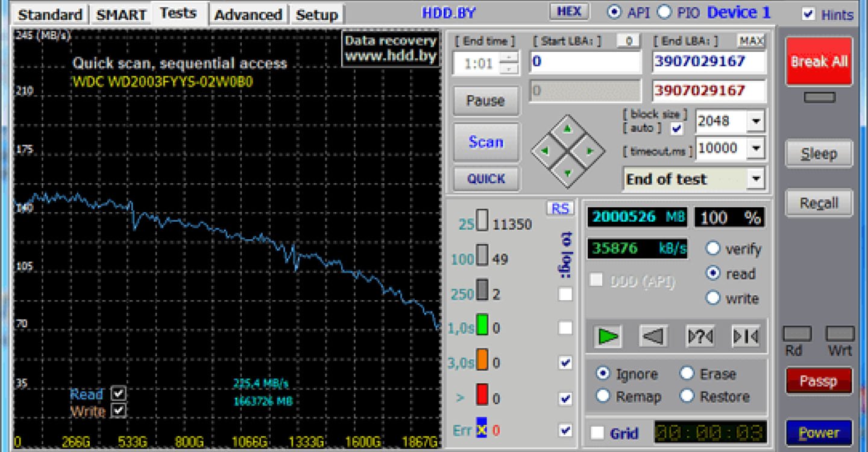Click the Wrt indicator lamp

click(x=840, y=334)
